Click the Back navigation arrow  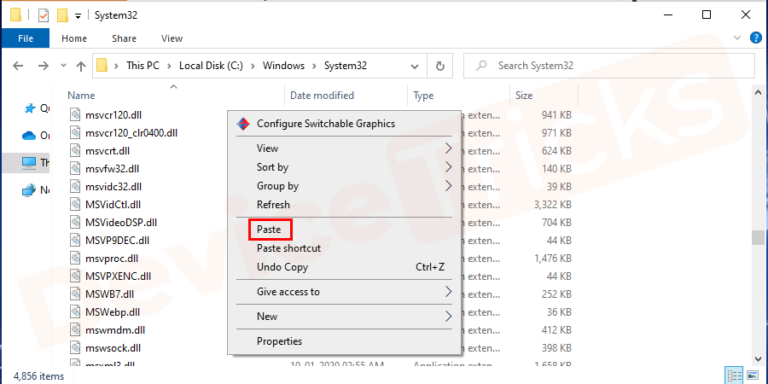click(x=18, y=66)
